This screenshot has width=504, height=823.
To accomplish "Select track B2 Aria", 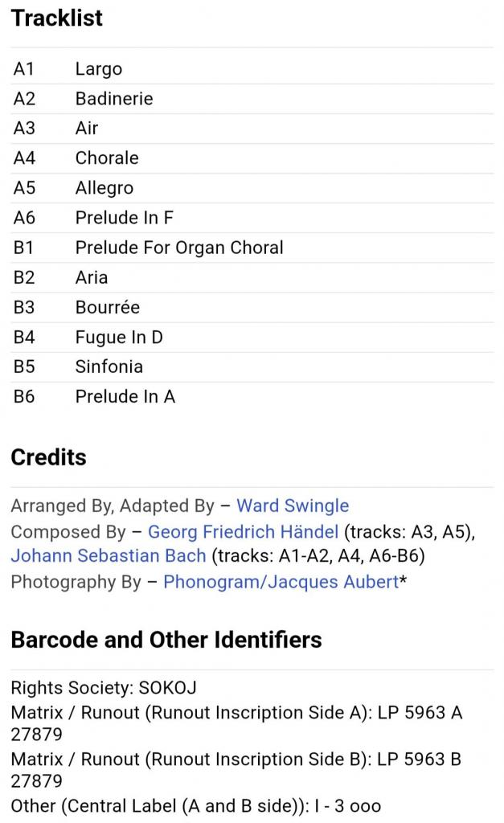I will (92, 277).
